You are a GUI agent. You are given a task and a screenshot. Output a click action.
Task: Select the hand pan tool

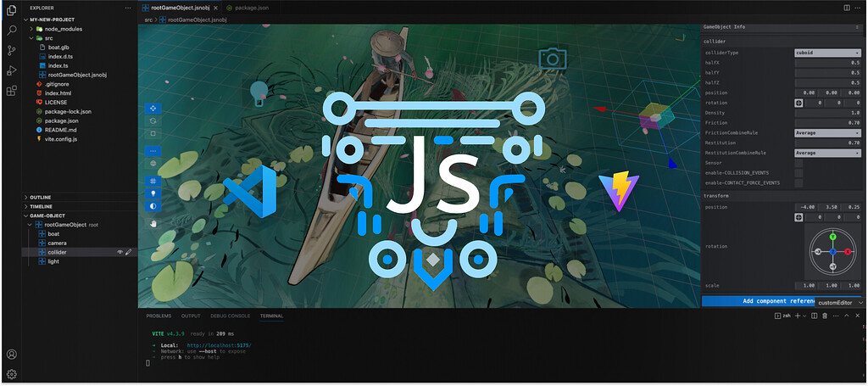pyautogui.click(x=153, y=223)
